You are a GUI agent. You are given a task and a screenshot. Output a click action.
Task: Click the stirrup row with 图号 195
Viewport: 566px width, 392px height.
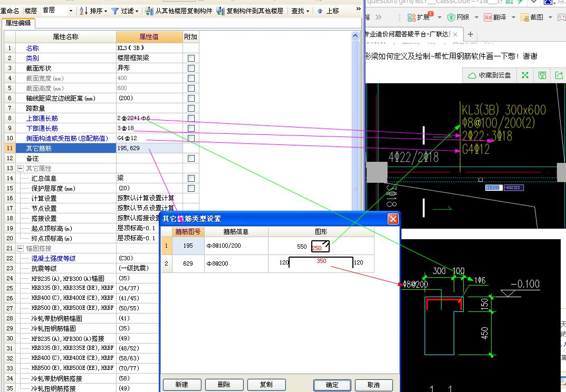267,246
